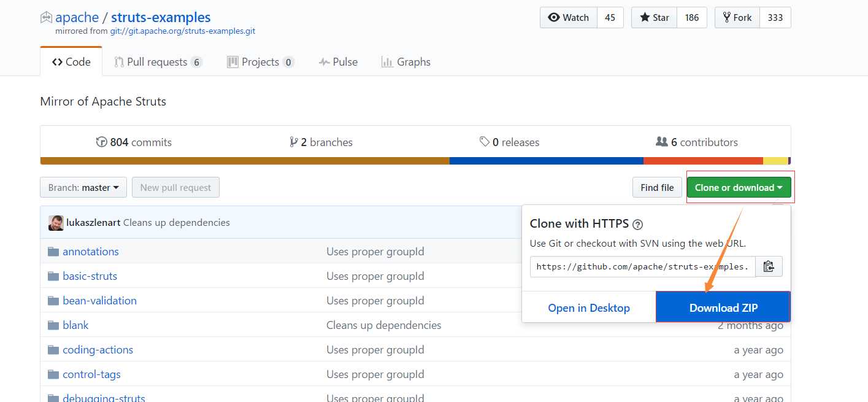Open the bean-validation folder
This screenshot has height=402, width=868.
point(99,300)
